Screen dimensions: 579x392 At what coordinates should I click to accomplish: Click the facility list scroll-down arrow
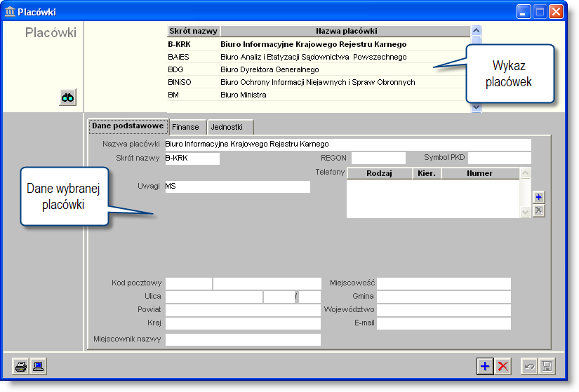coord(477,107)
